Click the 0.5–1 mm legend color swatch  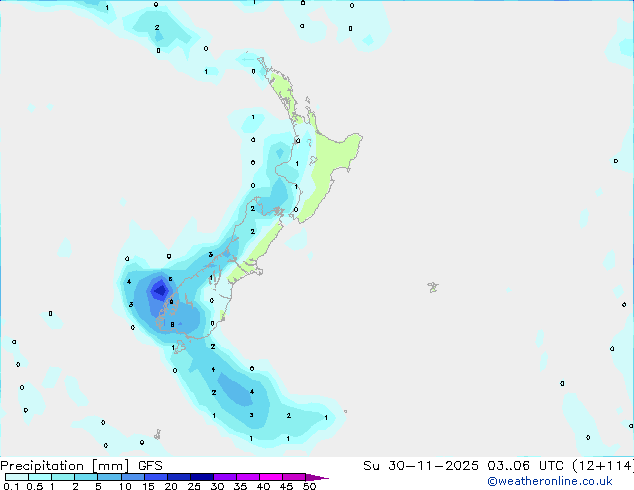(40, 477)
